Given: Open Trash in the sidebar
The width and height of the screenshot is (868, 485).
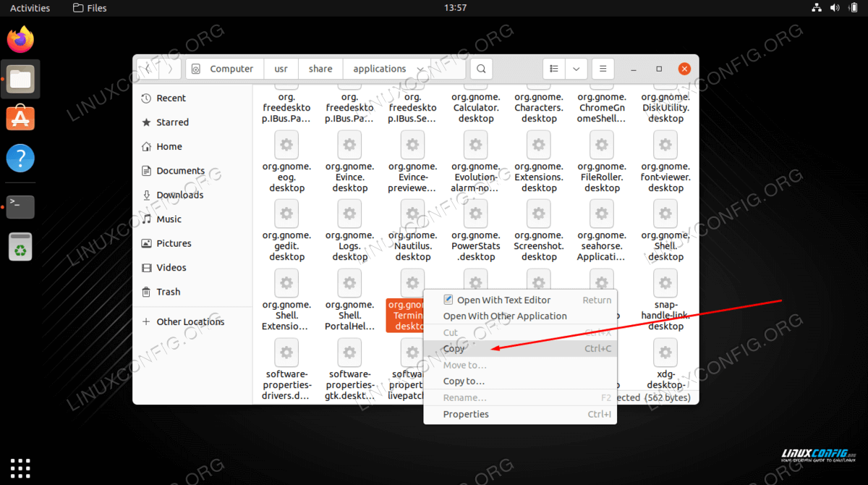Looking at the screenshot, I should (193, 292).
